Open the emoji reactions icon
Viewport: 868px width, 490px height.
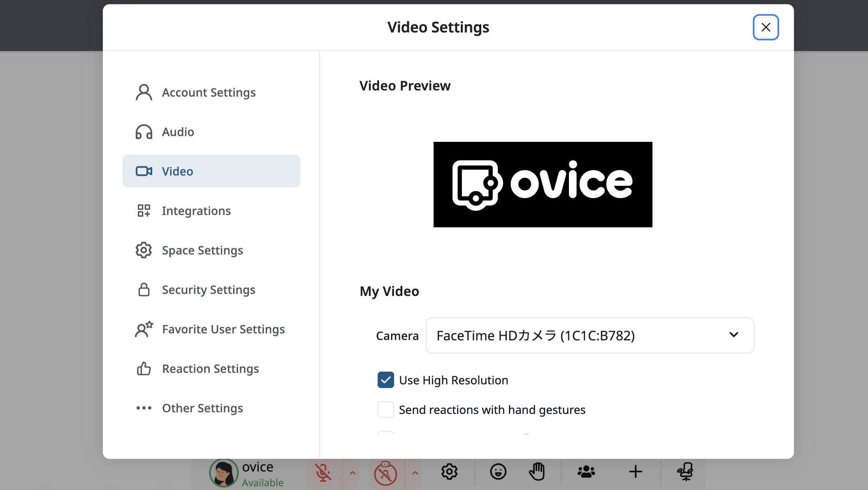pos(499,472)
